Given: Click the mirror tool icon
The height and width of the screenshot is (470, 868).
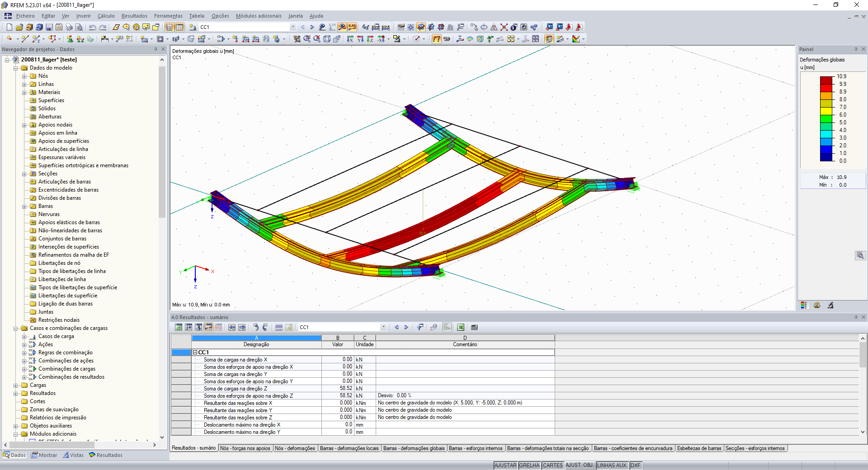Looking at the screenshot, I should tap(494, 27).
